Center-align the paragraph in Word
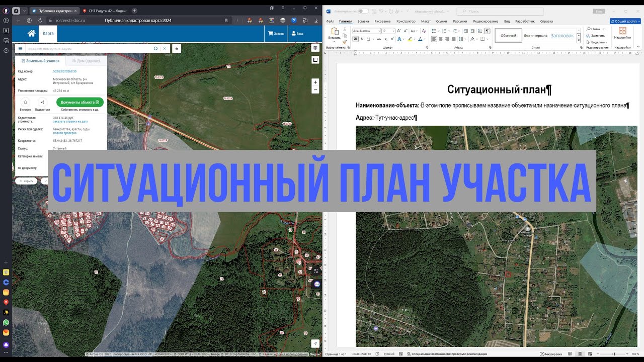 (440, 39)
